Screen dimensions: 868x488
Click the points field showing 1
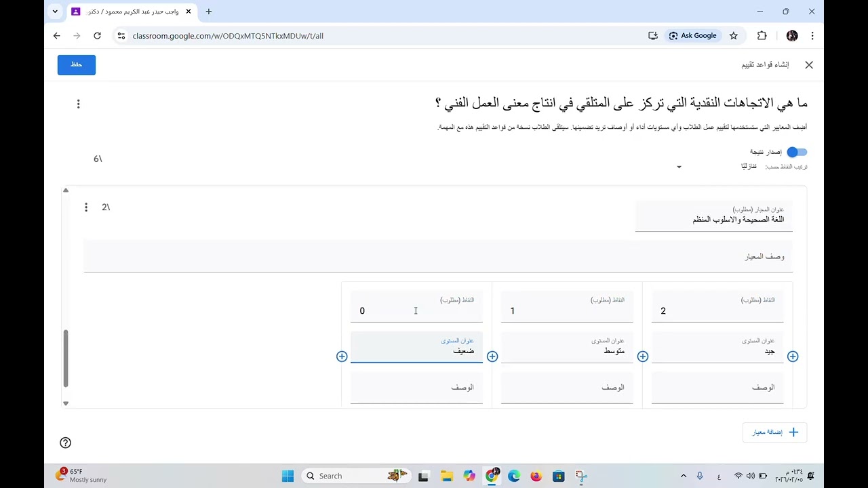tap(567, 306)
